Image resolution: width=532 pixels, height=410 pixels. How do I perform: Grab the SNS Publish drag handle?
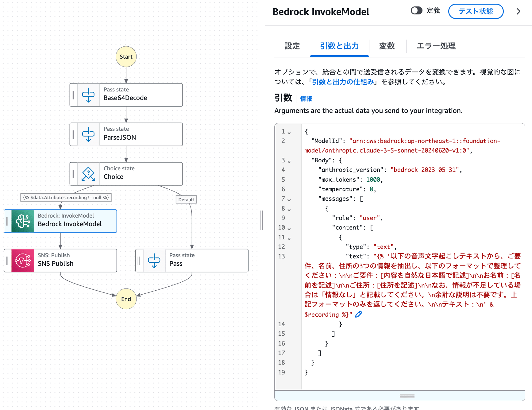[x=7, y=261]
